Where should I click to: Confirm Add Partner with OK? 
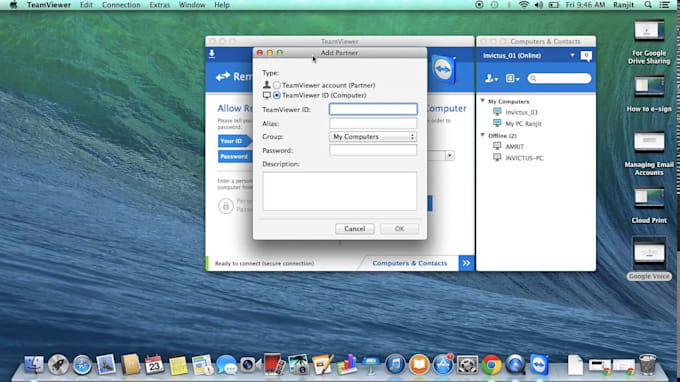pyautogui.click(x=399, y=229)
